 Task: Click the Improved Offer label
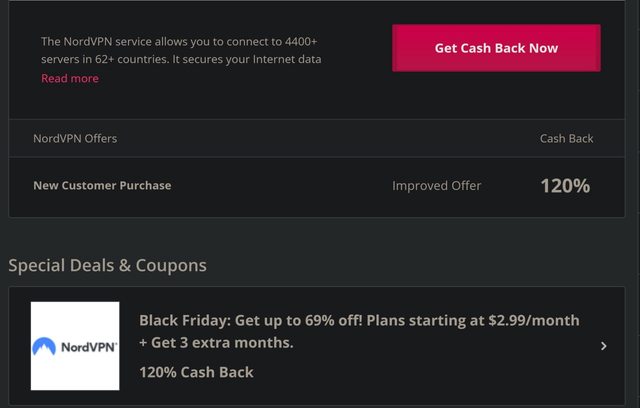[x=436, y=185]
